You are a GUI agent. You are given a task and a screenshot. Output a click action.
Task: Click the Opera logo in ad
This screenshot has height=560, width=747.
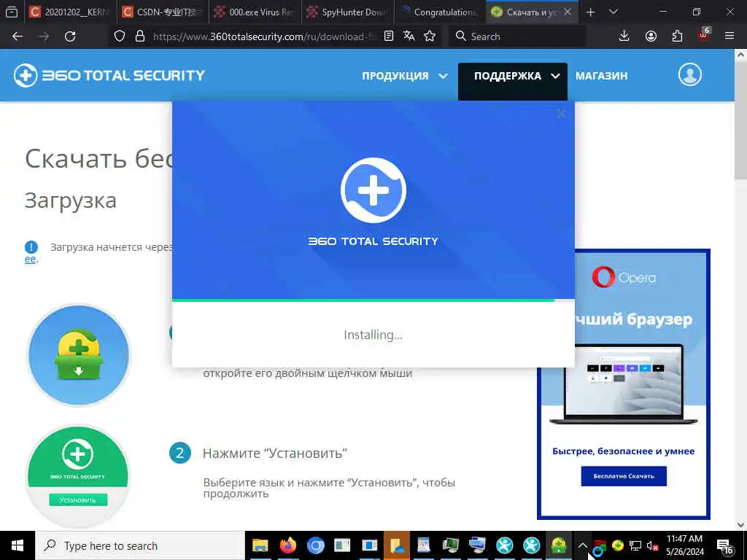point(624,277)
